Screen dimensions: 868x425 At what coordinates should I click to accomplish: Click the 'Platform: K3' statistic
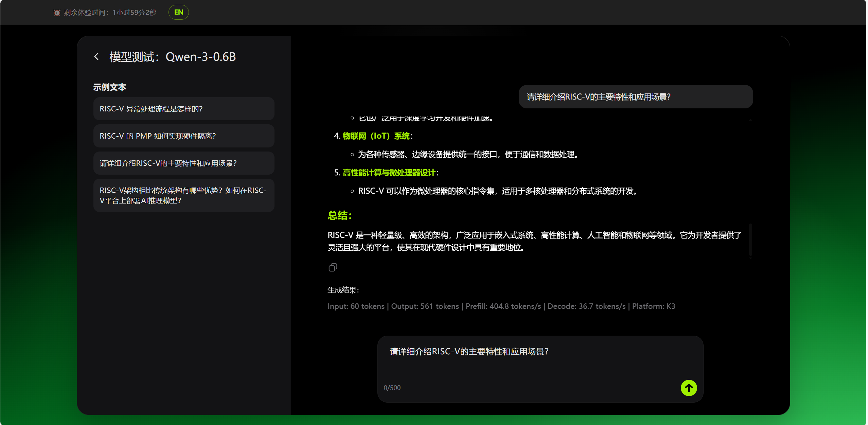654,306
